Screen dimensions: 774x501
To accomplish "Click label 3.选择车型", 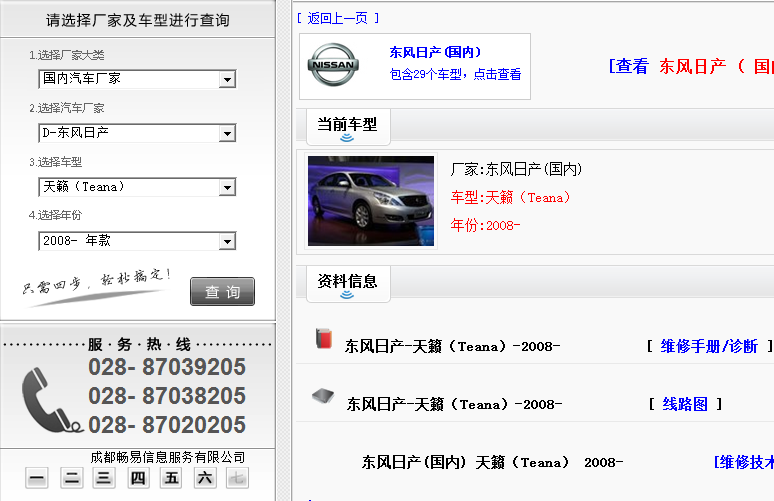I will point(55,162).
